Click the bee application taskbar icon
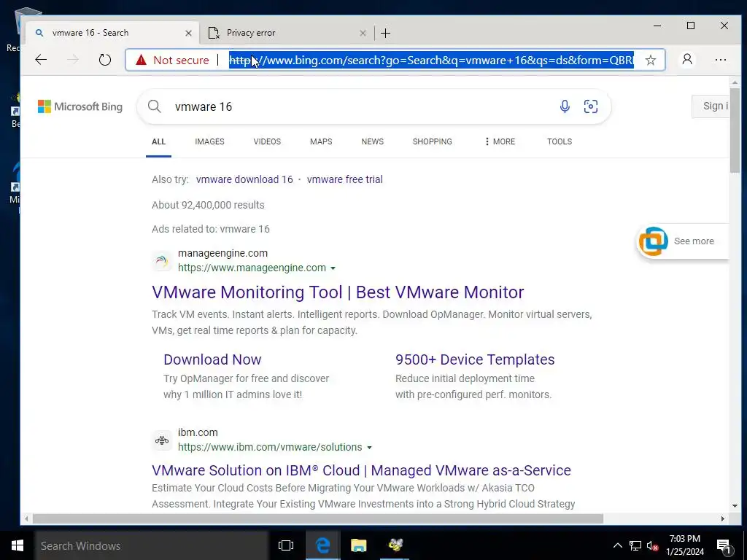 tap(395, 545)
